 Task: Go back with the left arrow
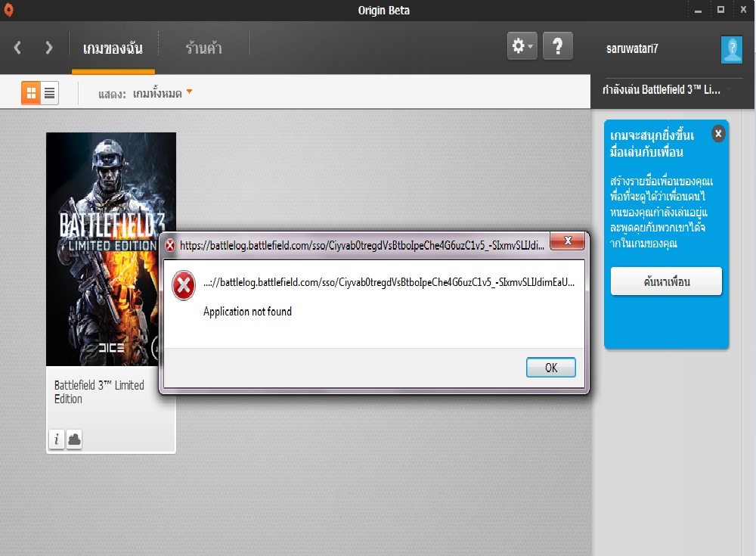(17, 48)
